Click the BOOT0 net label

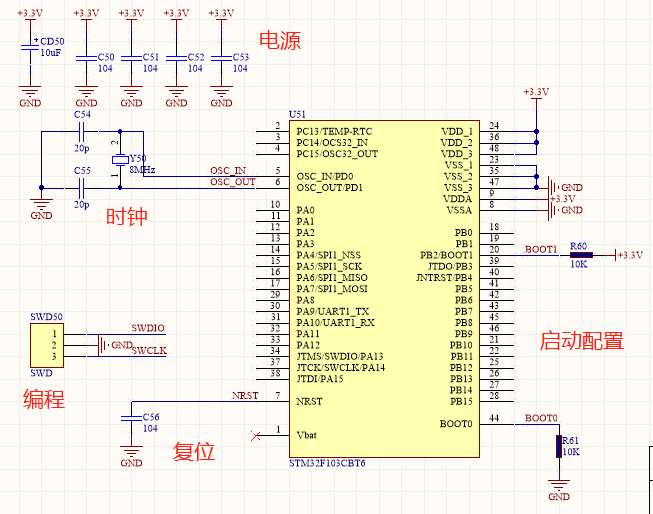(x=541, y=418)
